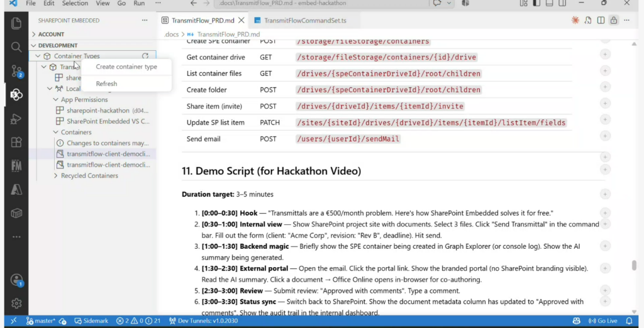Open the Run menu
The width and height of the screenshot is (644, 328).
tap(139, 3)
